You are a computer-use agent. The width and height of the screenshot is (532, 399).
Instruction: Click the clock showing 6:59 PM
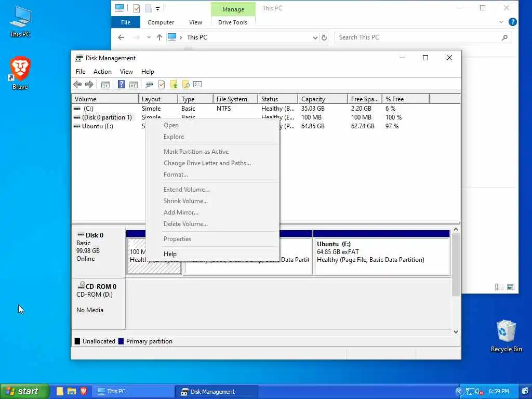click(499, 392)
